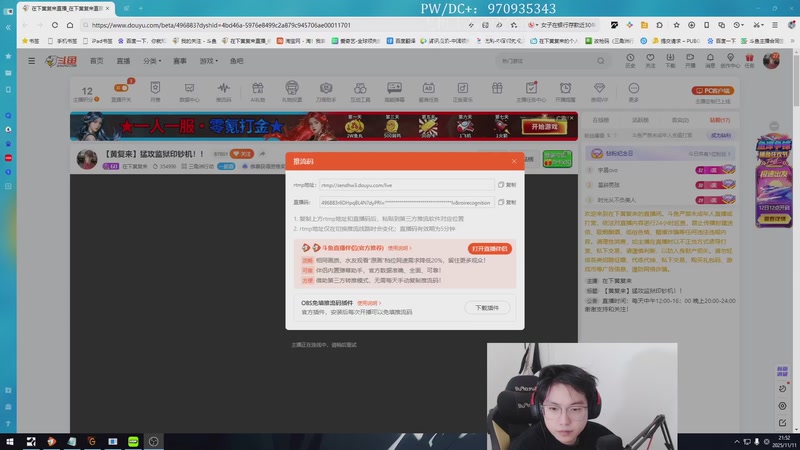Open the 刀塔助手 shield icon
The width and height of the screenshot is (800, 450).
(326, 91)
